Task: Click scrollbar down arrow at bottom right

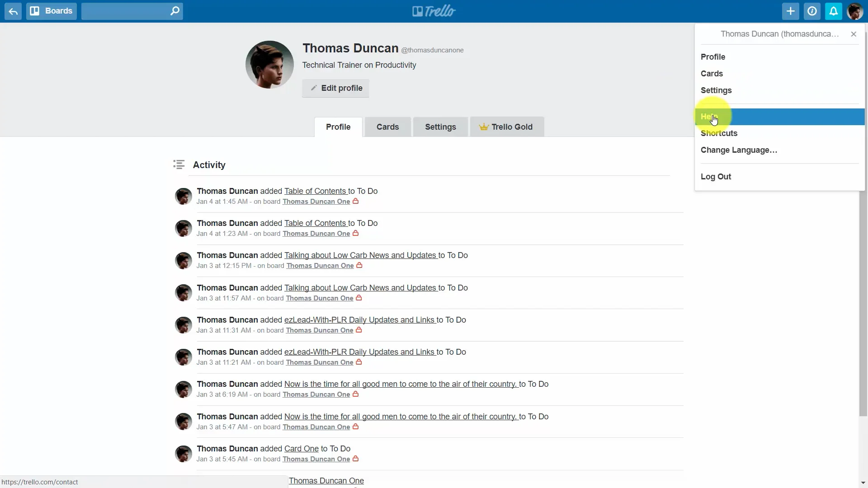Action: coord(863,483)
